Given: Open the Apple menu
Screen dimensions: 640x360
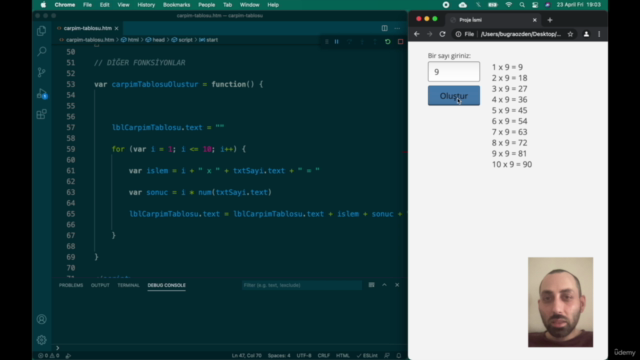Looking at the screenshot, I should coord(43,5).
